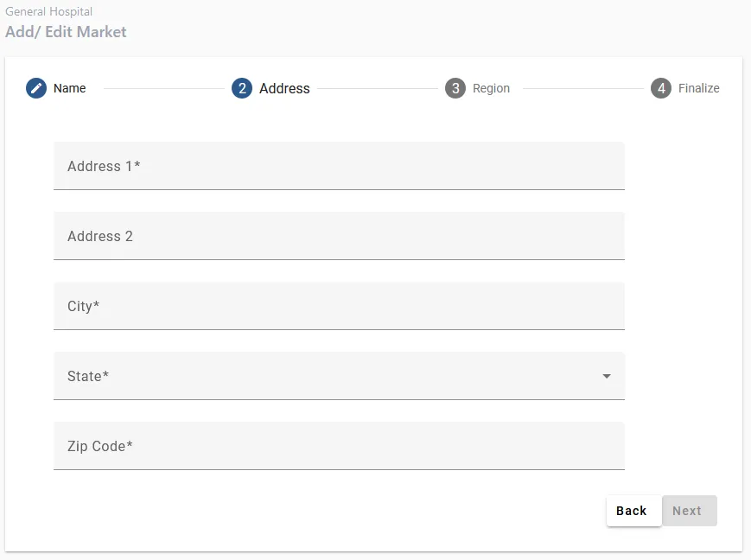
Task: Select the City text field
Action: pyautogui.click(x=339, y=306)
